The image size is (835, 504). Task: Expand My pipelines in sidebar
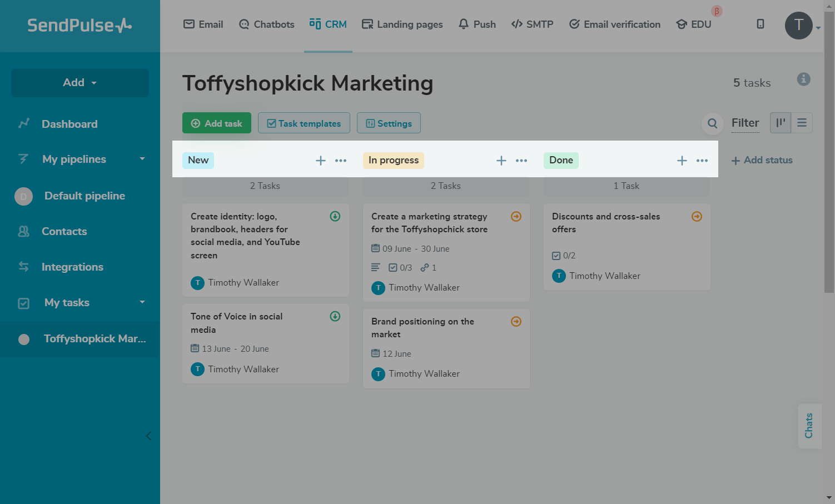coord(142,159)
